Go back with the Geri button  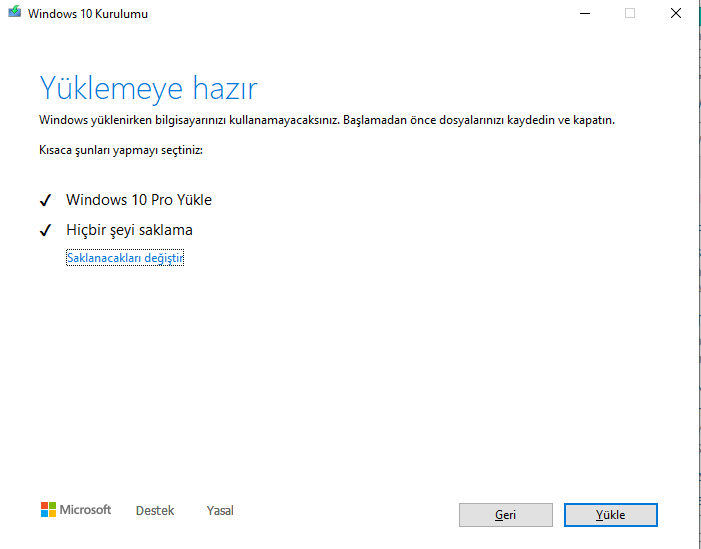pyautogui.click(x=506, y=515)
